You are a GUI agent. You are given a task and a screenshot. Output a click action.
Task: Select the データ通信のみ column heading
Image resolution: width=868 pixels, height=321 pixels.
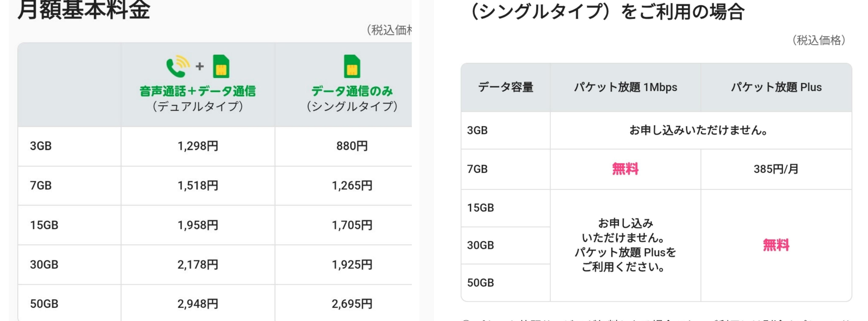[352, 91]
